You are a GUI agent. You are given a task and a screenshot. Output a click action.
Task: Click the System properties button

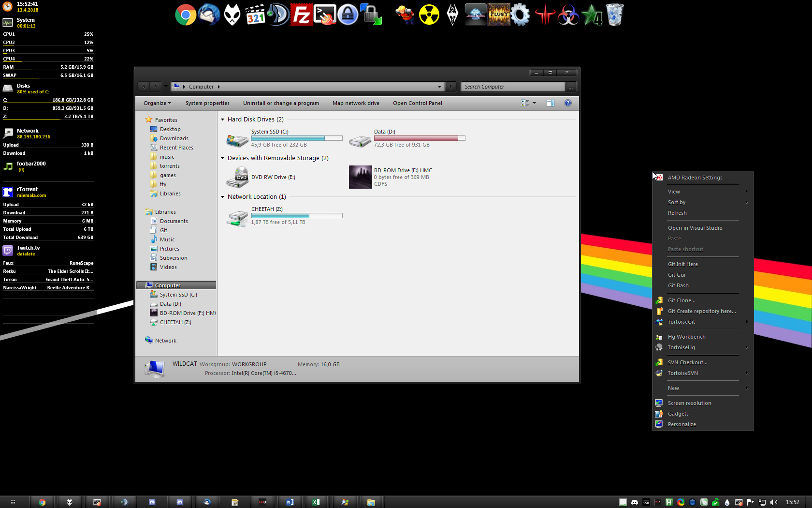tap(207, 103)
